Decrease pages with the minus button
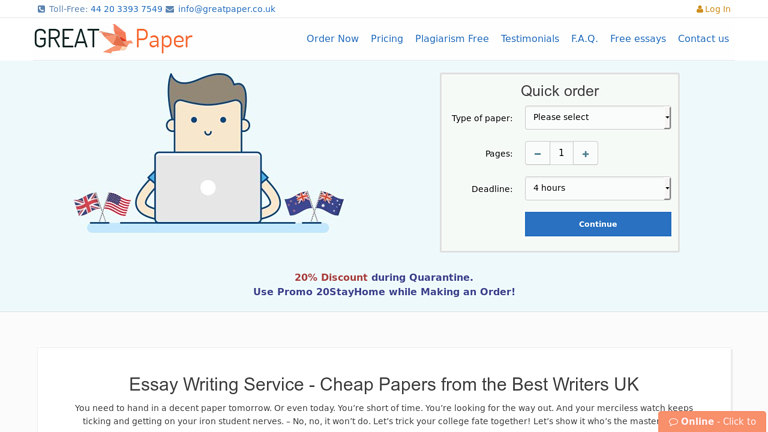Screen dimensions: 768x432 pyautogui.click(x=537, y=153)
